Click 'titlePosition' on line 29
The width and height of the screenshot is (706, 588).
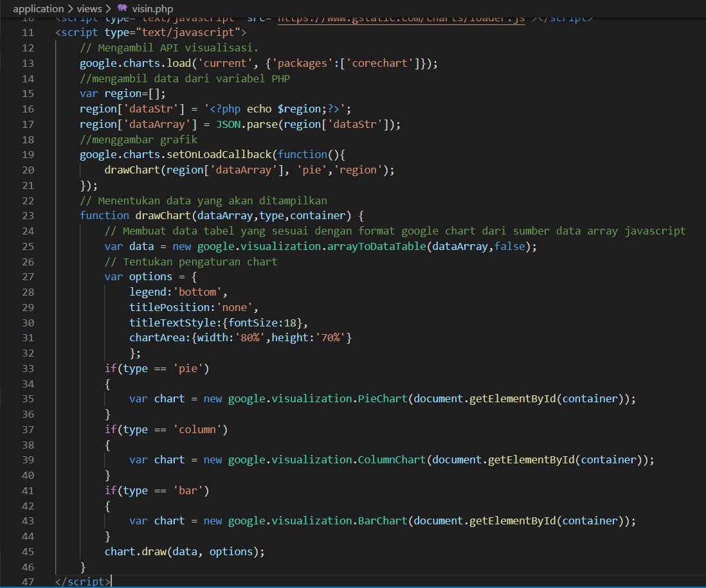(169, 307)
